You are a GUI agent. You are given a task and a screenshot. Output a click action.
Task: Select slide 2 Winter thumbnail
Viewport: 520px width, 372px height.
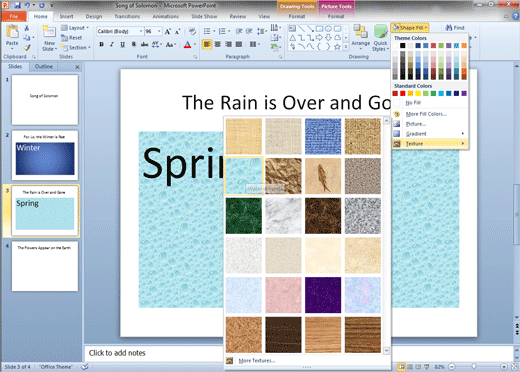pyautogui.click(x=45, y=155)
